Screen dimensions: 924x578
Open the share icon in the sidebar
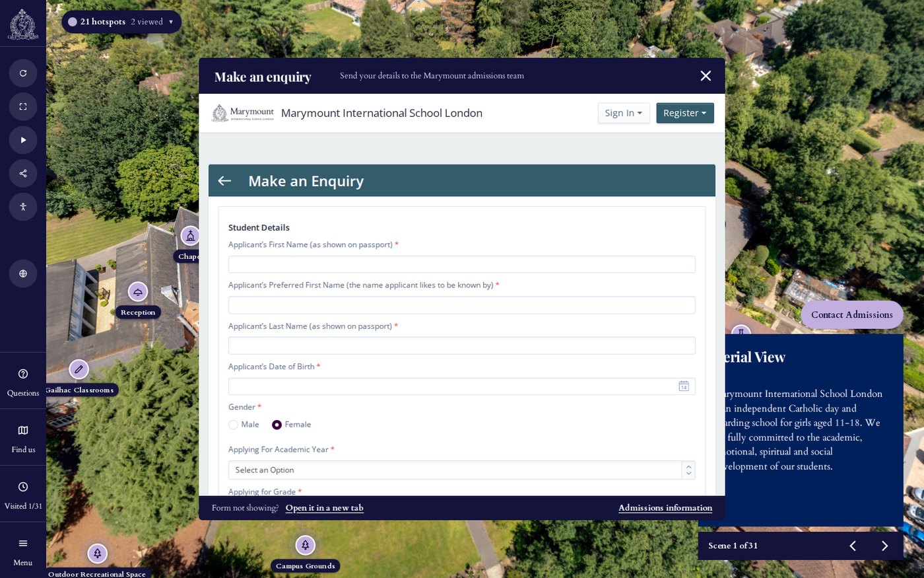(23, 173)
